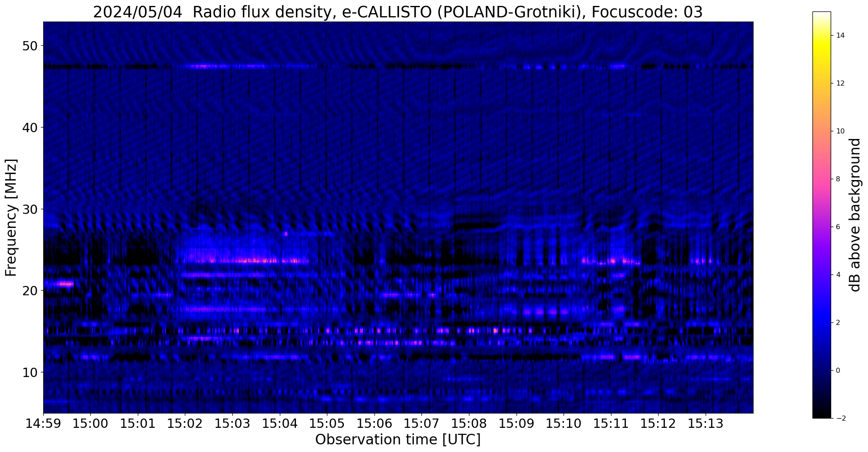Viewport: 868px width, 452px height.
Task: Click the 'Observation time [UTC]' x-axis label
Action: (398, 440)
